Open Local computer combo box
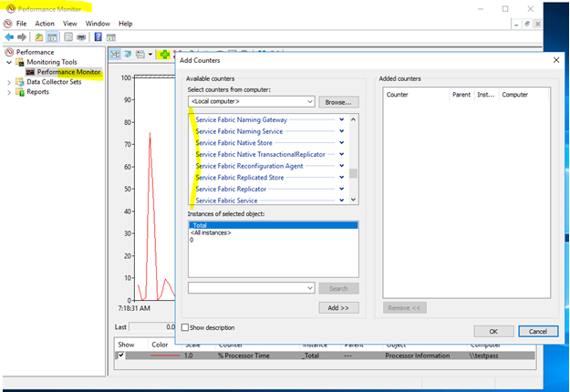570x392 pixels. 252,102
